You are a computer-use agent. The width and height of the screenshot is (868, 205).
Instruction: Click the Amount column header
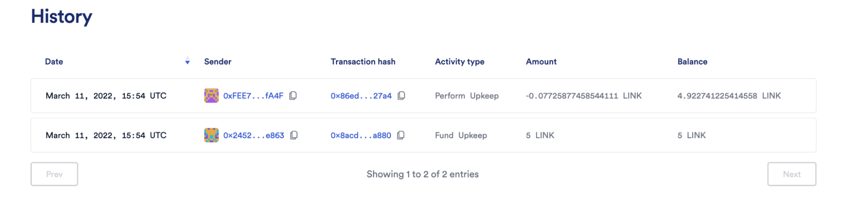point(541,62)
